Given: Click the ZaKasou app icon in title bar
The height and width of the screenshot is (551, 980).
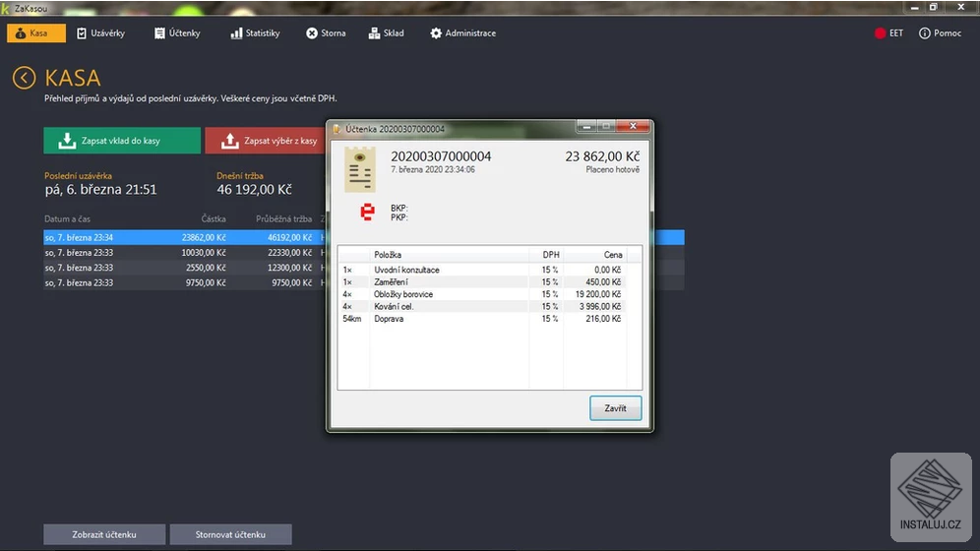Looking at the screenshot, I should [x=6, y=8].
